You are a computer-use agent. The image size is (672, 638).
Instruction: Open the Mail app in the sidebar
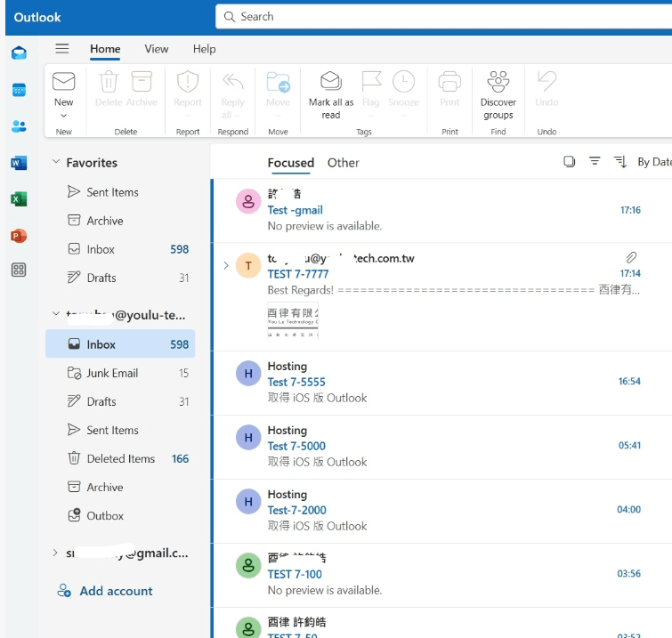coord(19,53)
